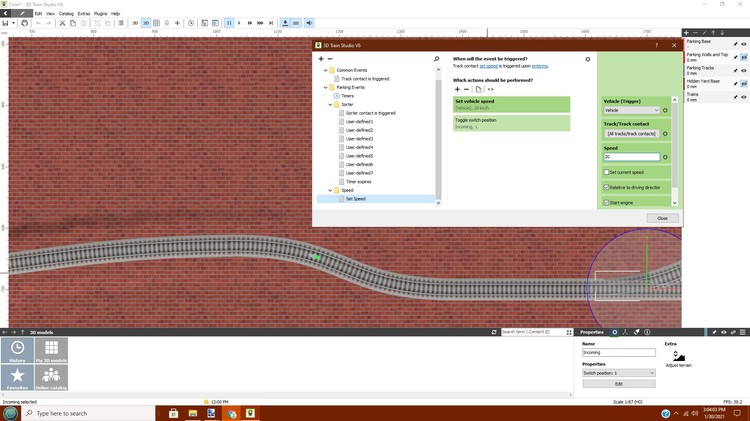Screen dimensions: 750x421
Task: Click the search icon in event list
Action: click(x=437, y=59)
